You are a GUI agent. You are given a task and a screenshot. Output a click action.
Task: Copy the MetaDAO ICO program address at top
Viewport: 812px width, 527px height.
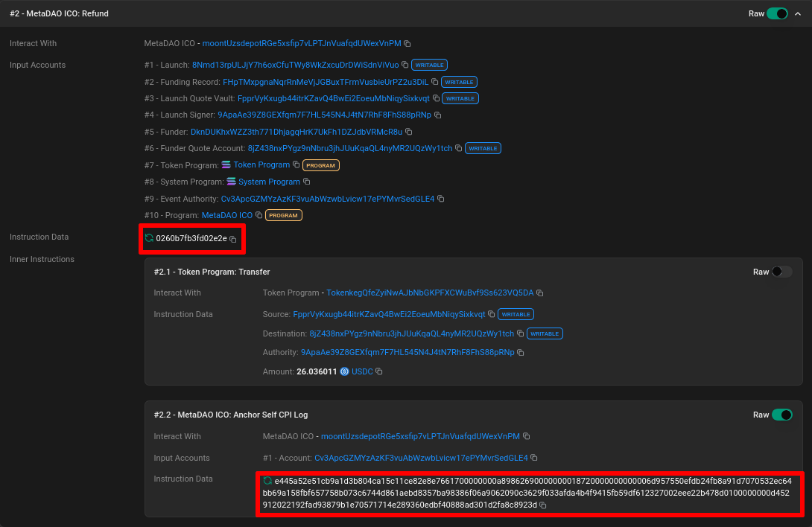tap(407, 44)
